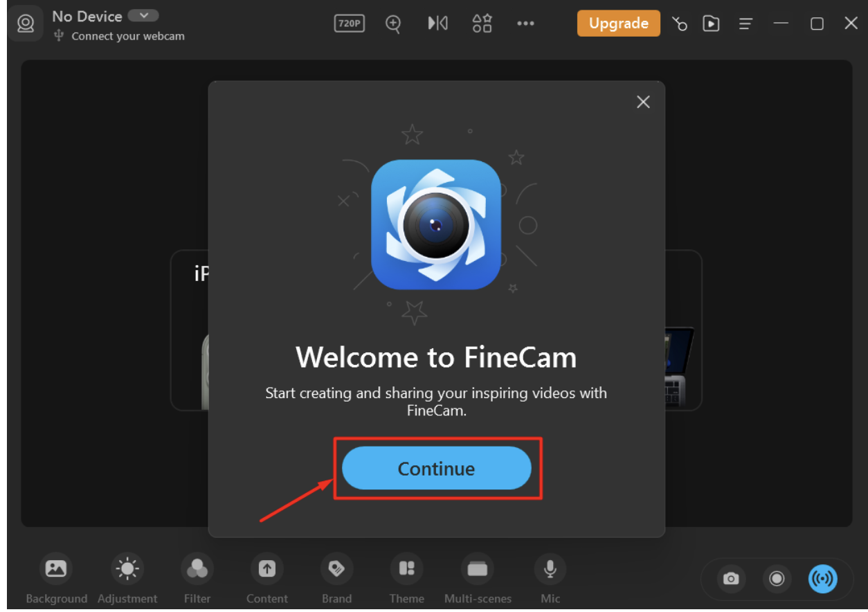Close the Welcome to FineCam dialog
This screenshot has height=612, width=868.
click(643, 102)
